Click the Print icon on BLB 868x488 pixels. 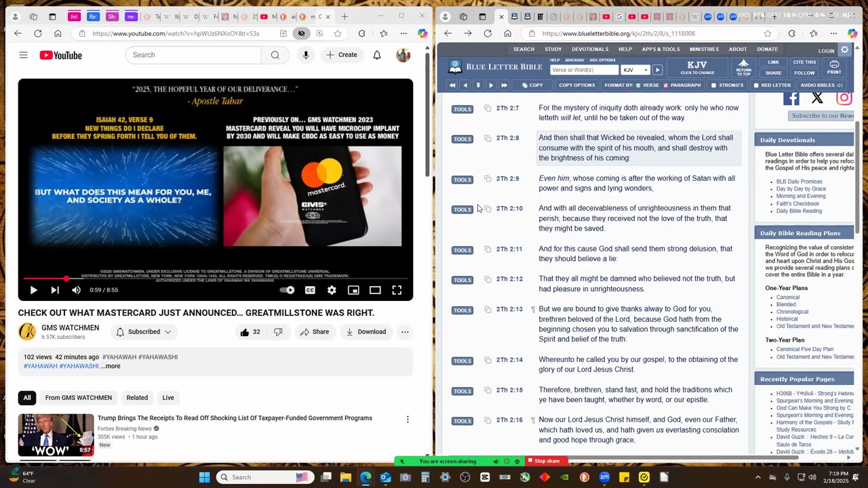(x=834, y=68)
